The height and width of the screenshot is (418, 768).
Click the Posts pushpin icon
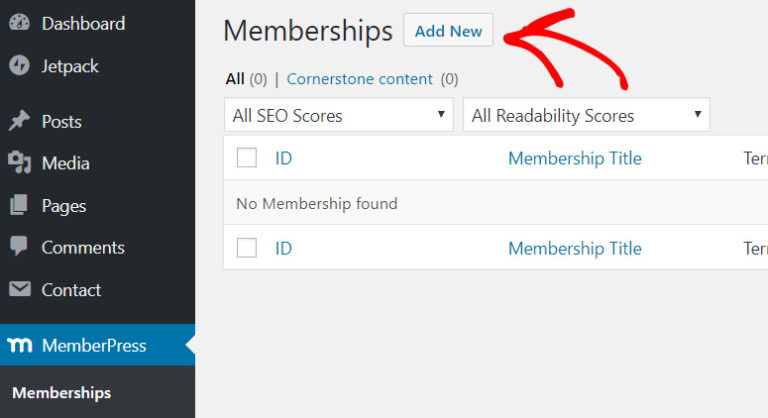[x=19, y=121]
